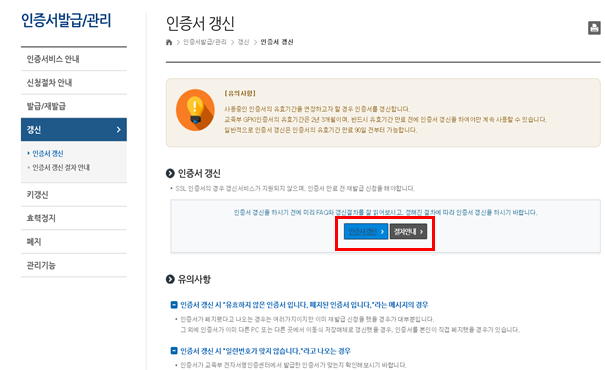The height and width of the screenshot is (370, 605).
Task: Select 인증서 갱신 submenu item
Action: click(48, 154)
